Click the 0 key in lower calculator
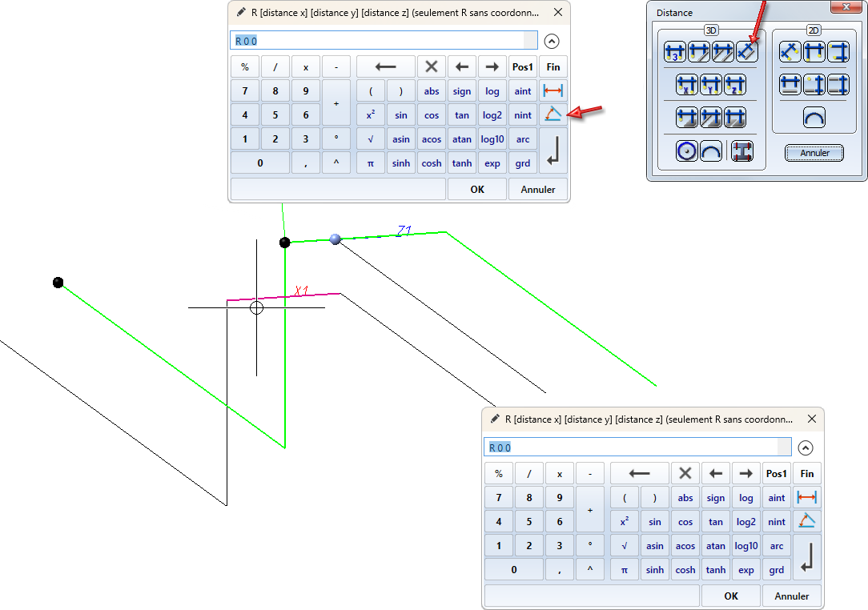Image resolution: width=868 pixels, height=610 pixels. coord(514,570)
